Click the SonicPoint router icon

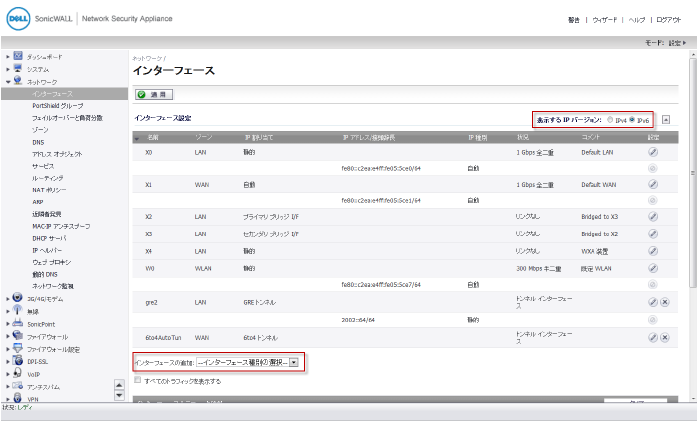pyautogui.click(x=17, y=323)
